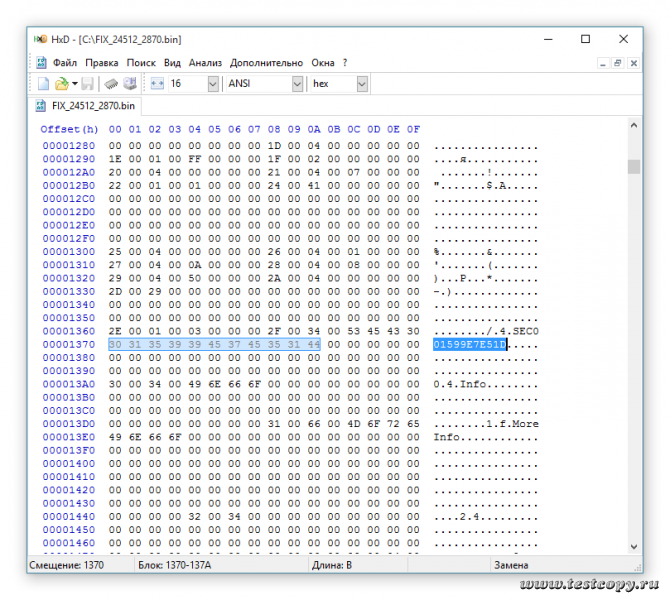Click the Save disk icon
This screenshot has height=600, width=670.
pyautogui.click(x=88, y=84)
